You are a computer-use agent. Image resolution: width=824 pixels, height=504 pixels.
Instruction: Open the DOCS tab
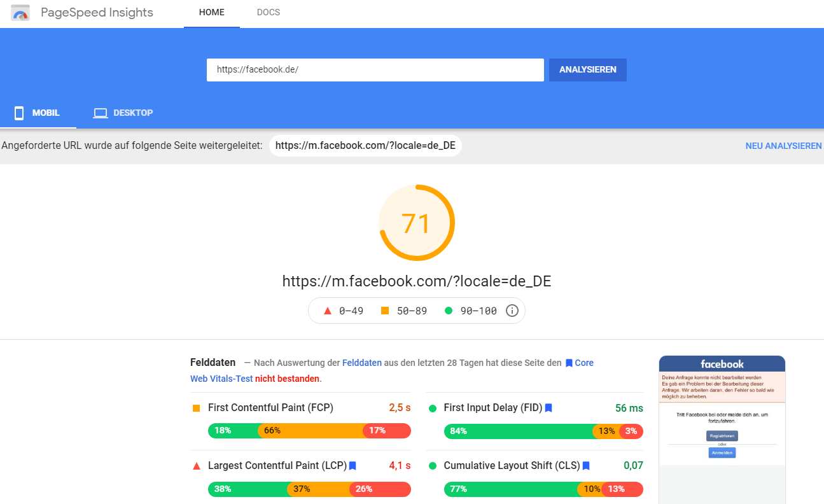click(x=269, y=13)
